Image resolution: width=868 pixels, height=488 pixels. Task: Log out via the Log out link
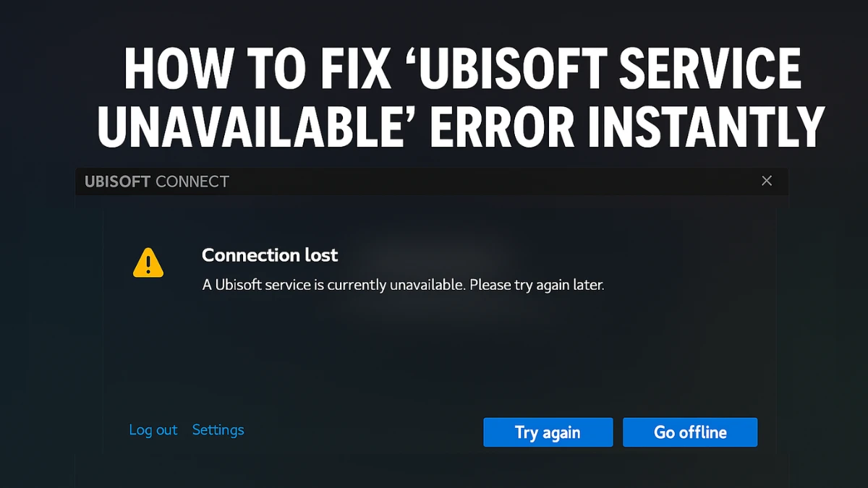point(153,429)
